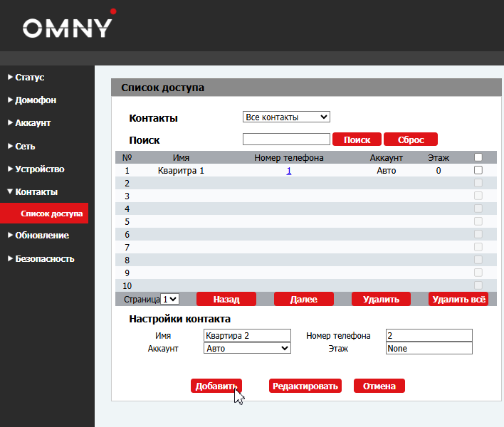504x427 pixels.
Task: Collapse the Контакты sidebar section
Action: (36, 192)
